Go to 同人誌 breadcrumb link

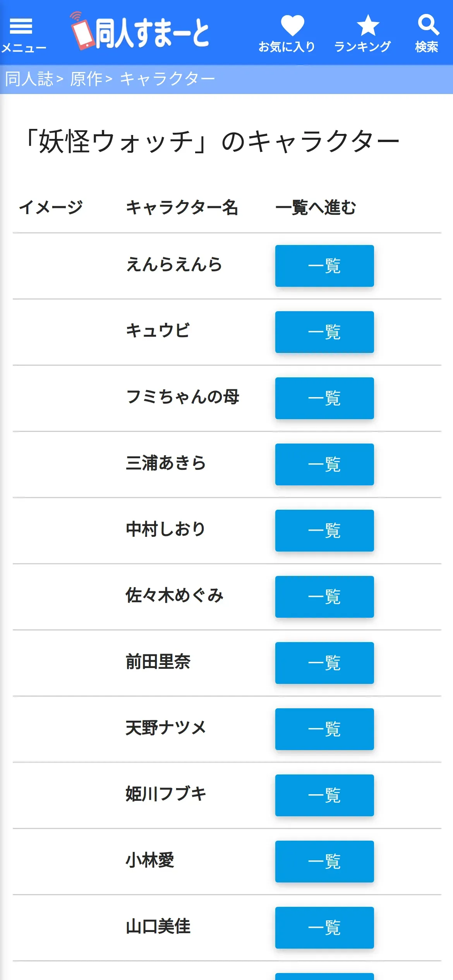coord(29,79)
